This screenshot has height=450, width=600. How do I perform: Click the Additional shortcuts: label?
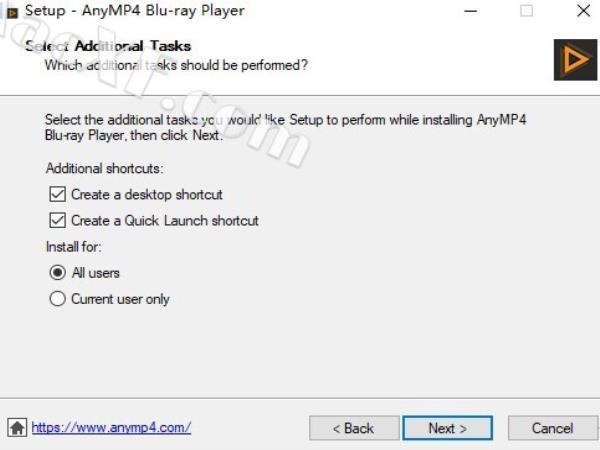[104, 168]
